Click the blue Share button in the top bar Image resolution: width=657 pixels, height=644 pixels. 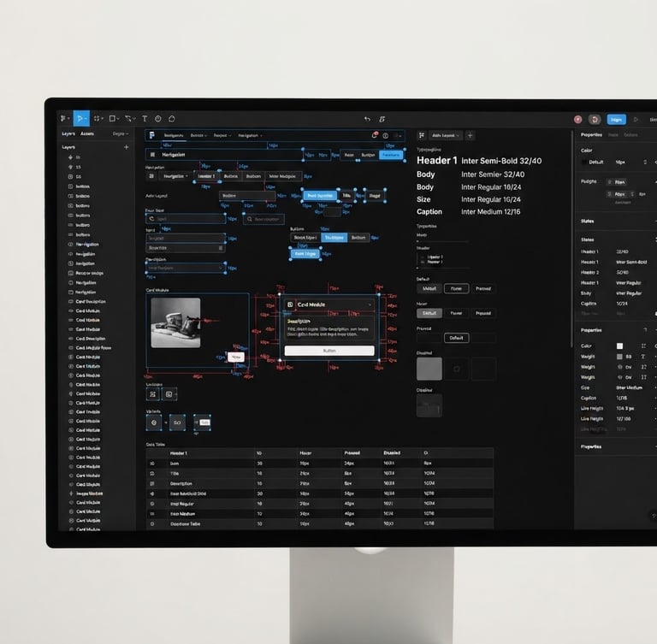[x=616, y=120]
